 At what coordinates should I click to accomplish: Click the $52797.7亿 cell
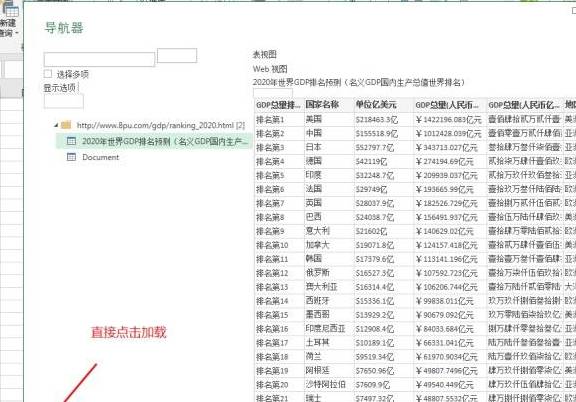coord(384,147)
